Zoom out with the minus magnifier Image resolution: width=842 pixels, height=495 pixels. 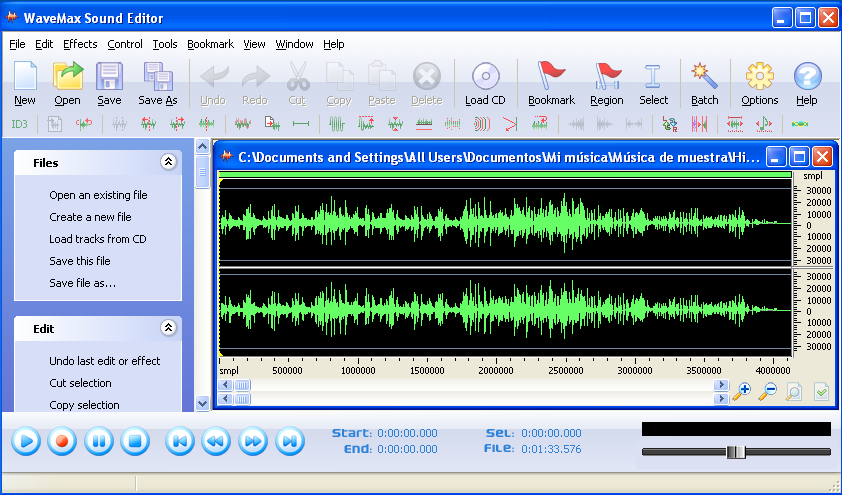coord(768,391)
